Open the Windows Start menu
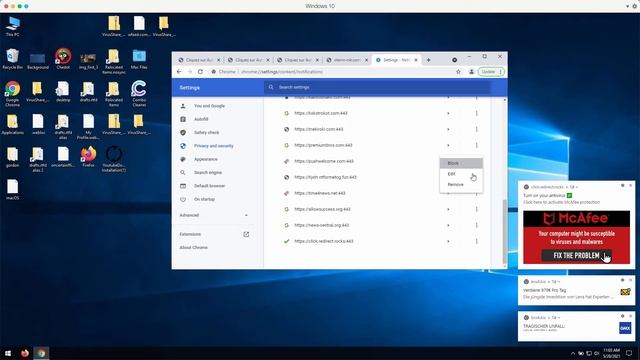The width and height of the screenshot is (640, 360). (8, 353)
